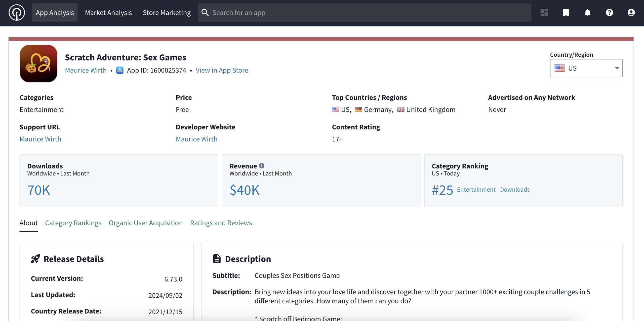
Task: Open the dashboard grid icon
Action: click(x=544, y=13)
